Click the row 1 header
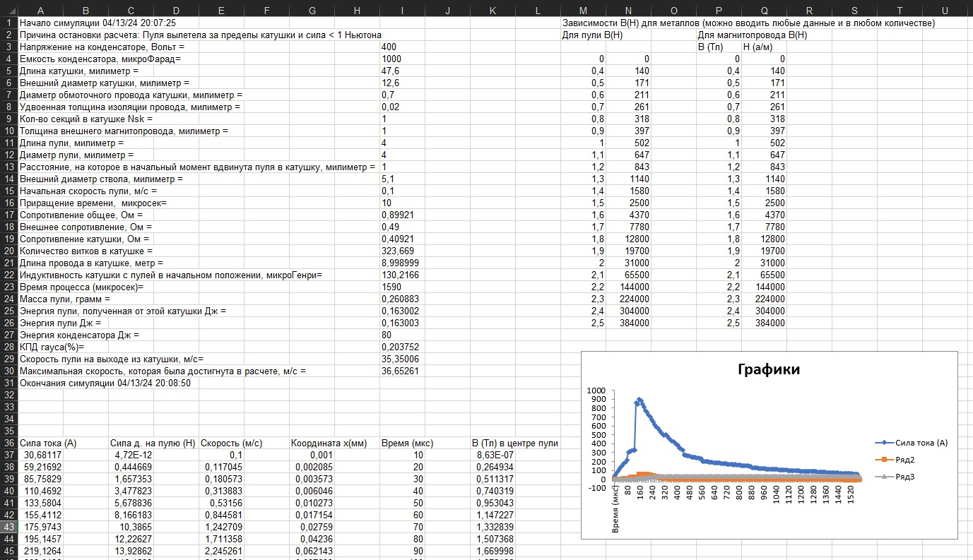This screenshot has width=973, height=560. click(x=8, y=23)
